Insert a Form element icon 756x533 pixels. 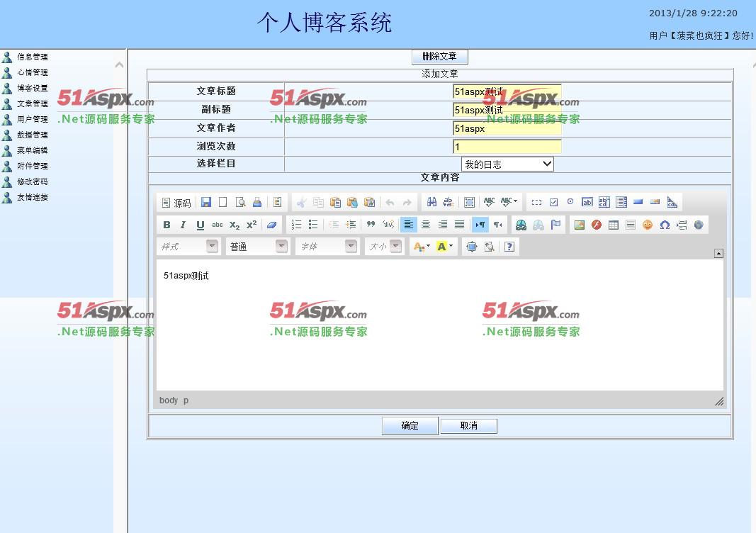point(536,202)
